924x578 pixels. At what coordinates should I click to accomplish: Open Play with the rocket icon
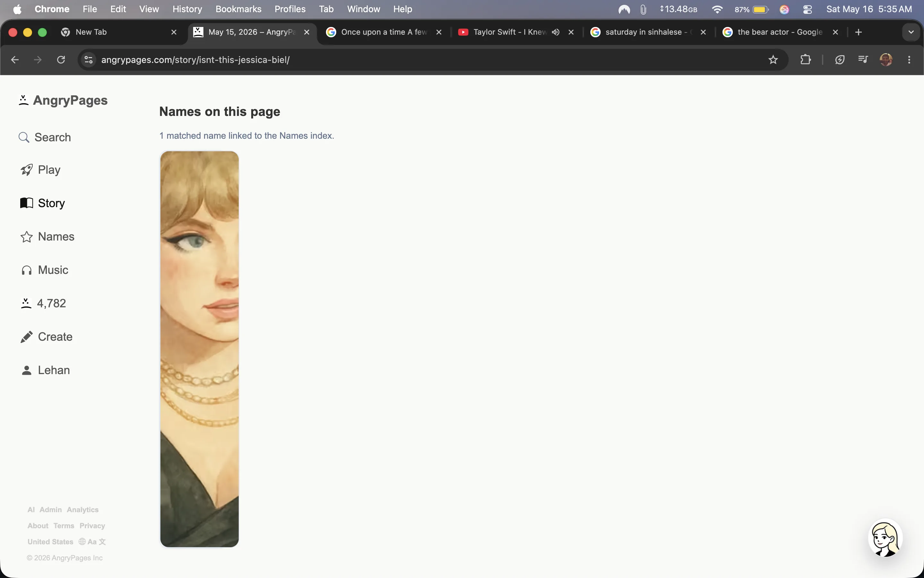tap(40, 170)
